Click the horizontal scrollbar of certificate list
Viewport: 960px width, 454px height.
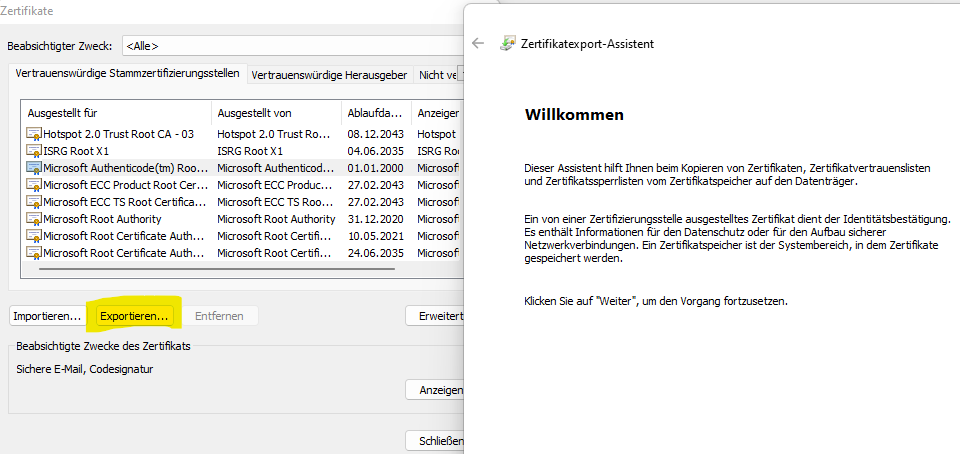coord(217,268)
